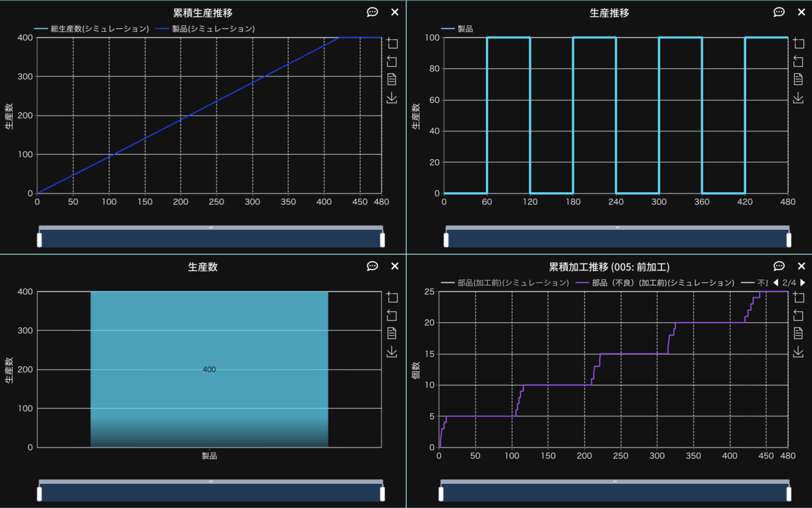Save 累積生産推移 chart as image
Viewport: 812px width, 508px height.
pyautogui.click(x=392, y=98)
